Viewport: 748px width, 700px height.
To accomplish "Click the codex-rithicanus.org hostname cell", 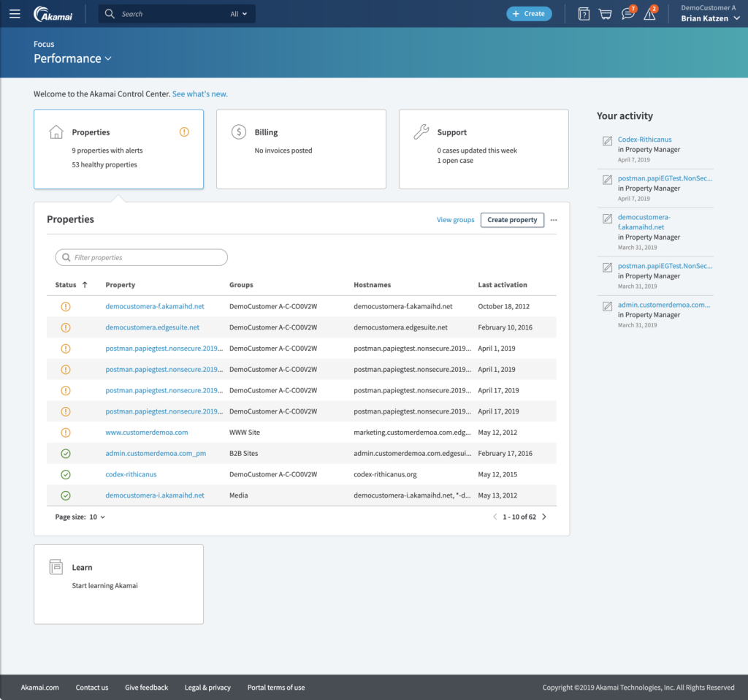I will [x=385, y=474].
